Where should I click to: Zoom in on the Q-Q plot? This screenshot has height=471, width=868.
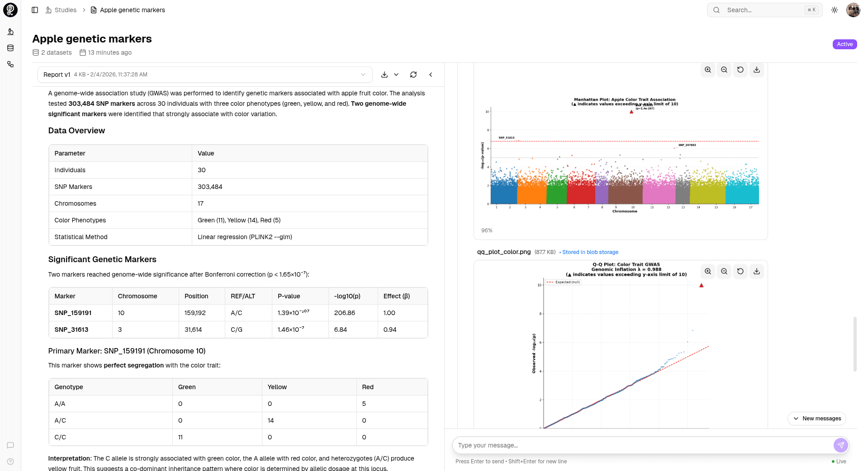tap(708, 271)
